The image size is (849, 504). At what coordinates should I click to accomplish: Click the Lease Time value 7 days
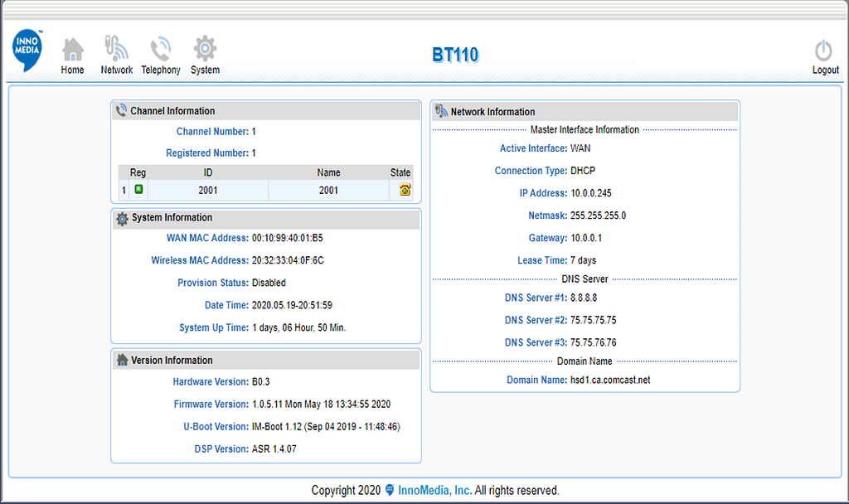tap(583, 260)
